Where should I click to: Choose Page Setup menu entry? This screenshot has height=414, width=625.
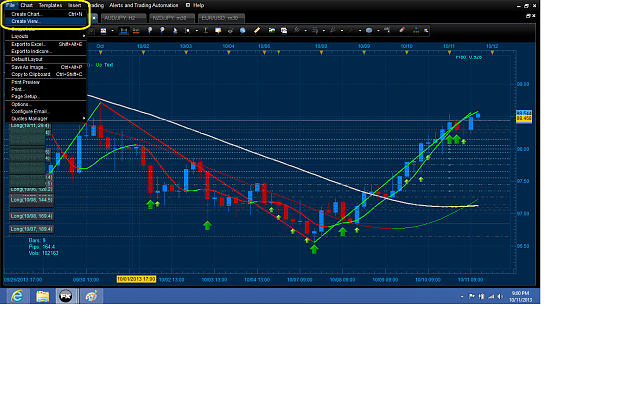pyautogui.click(x=45, y=96)
